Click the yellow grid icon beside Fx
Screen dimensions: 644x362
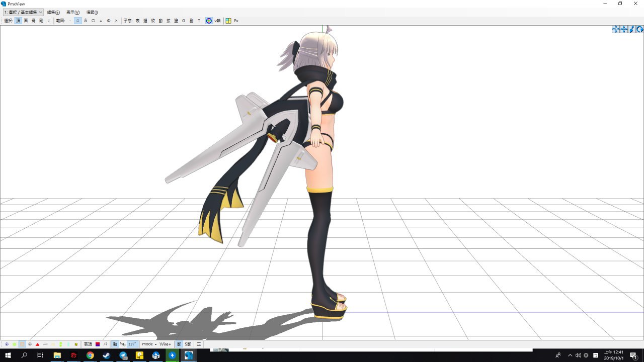pyautogui.click(x=228, y=21)
